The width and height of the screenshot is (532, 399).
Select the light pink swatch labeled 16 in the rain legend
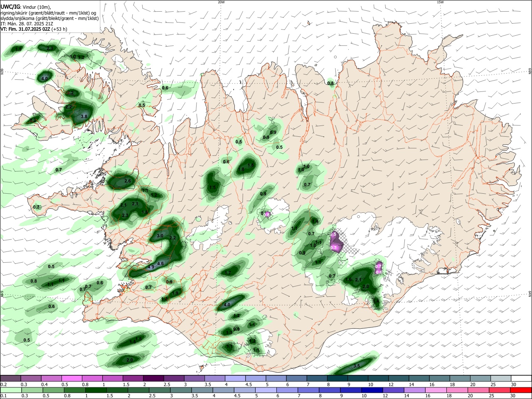pos(435,390)
